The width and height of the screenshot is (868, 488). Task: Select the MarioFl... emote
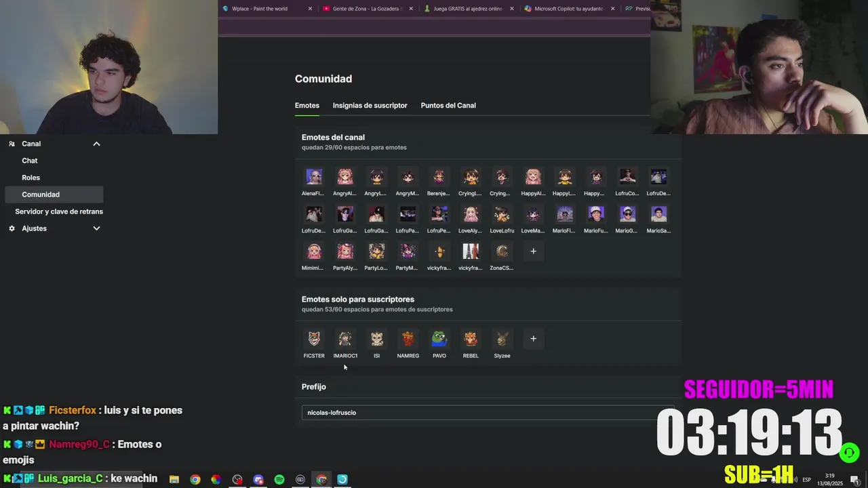pos(564,214)
